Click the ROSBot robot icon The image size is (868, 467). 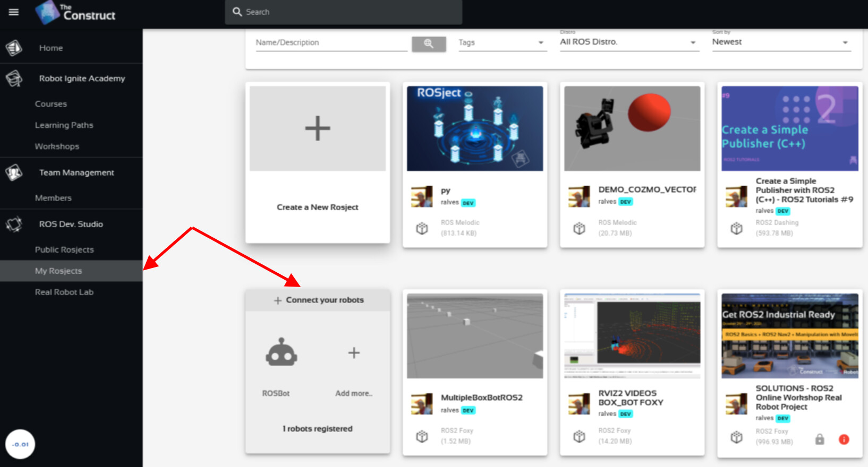coord(282,352)
